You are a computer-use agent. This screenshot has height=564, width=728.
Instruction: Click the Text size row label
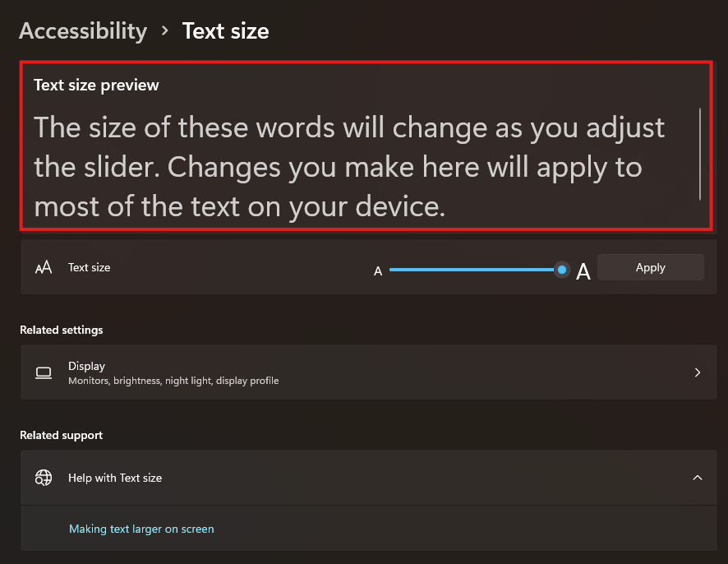tap(89, 267)
